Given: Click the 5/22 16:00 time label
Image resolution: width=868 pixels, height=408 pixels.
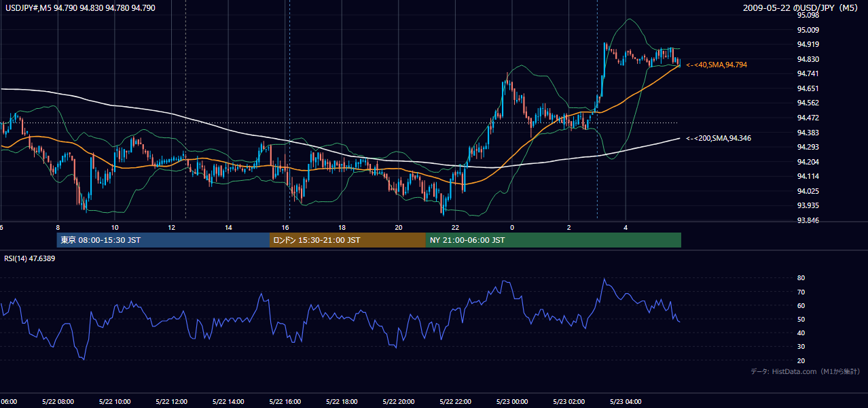Looking at the screenshot, I should [285, 402].
